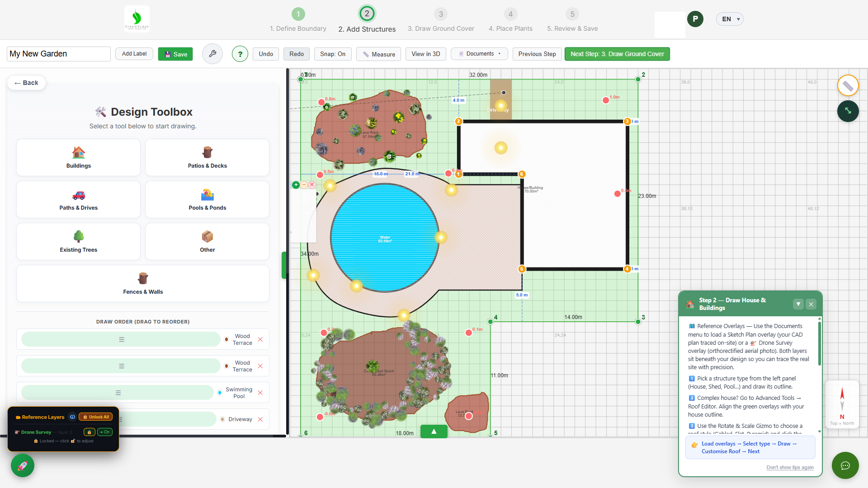The image size is (868, 488).
Task: Select the Existing Trees tool
Action: click(x=78, y=241)
